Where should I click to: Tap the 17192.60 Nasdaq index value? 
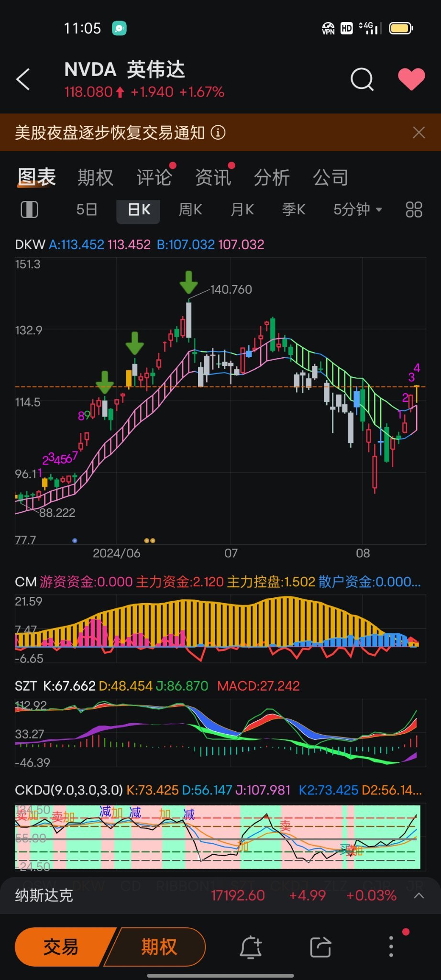click(x=238, y=895)
